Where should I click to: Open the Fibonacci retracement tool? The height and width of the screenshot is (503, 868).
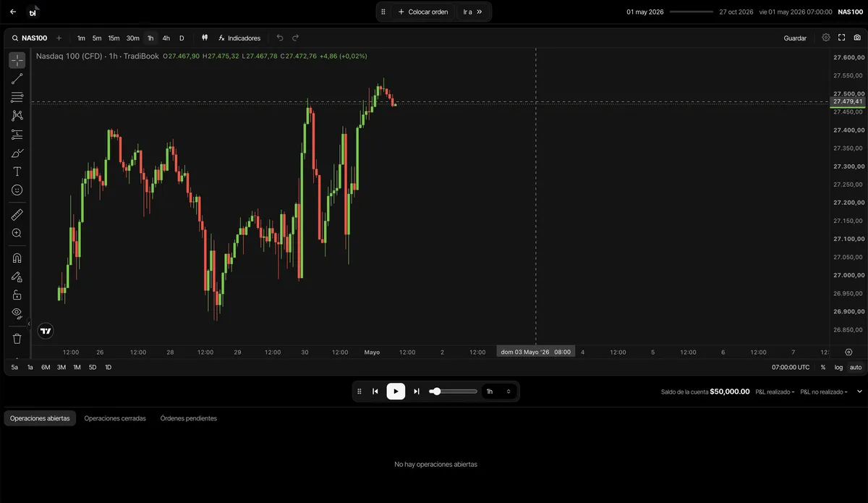(x=17, y=97)
